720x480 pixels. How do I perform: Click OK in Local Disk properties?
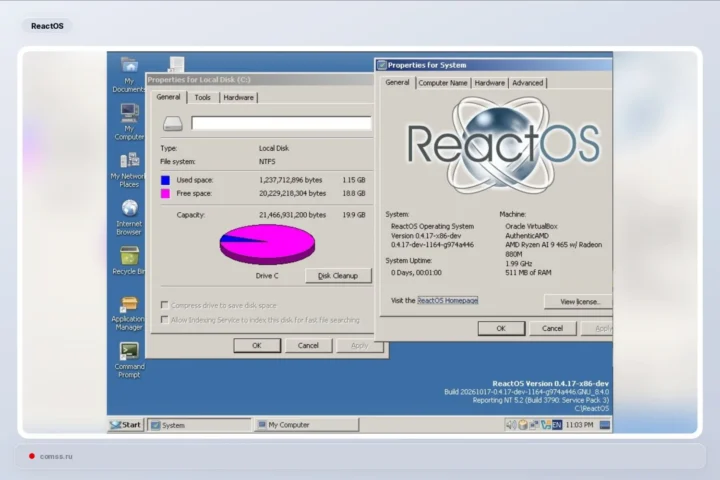click(x=257, y=345)
